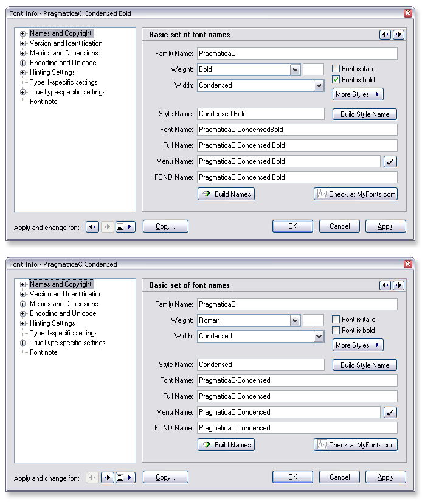Open font list arrow button in Condensed Bold window
This screenshot has width=425, height=504.
click(x=125, y=226)
